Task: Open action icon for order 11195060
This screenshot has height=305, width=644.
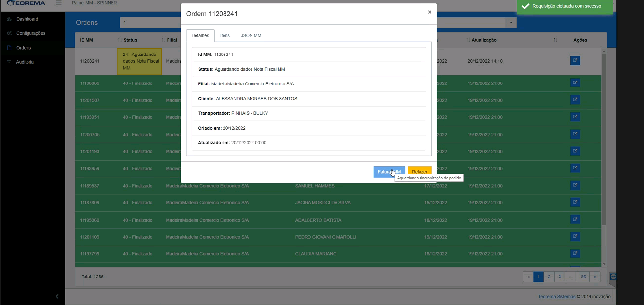Action: tap(575, 220)
